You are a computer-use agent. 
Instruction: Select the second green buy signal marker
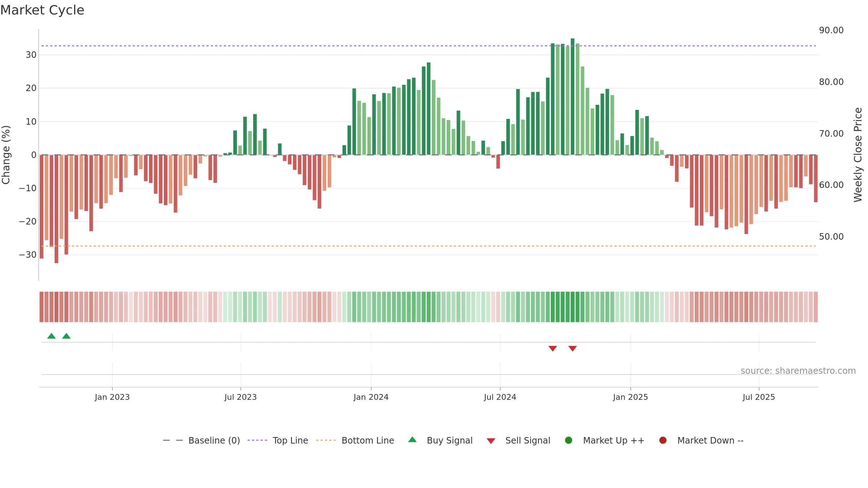(x=66, y=336)
